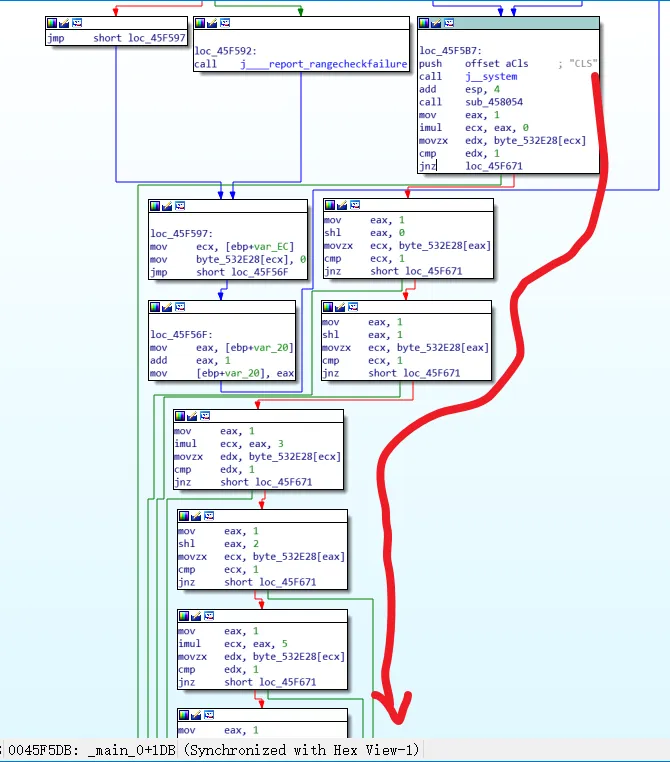Screen dimensions: 670x762
Task: Click pencil edit icon on loc_45F56F block
Action: 168,307
